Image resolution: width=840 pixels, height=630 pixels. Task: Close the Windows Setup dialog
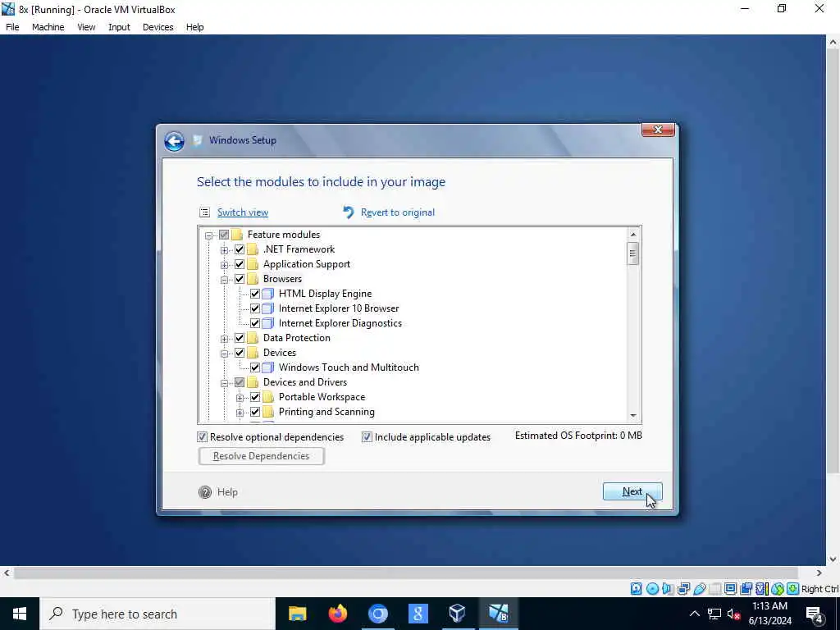coord(658,130)
